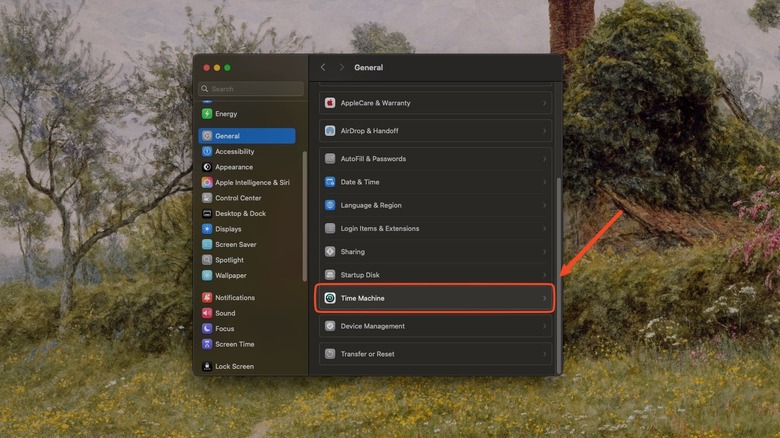Click the Device Management icon
The image size is (780, 438).
tap(330, 326)
